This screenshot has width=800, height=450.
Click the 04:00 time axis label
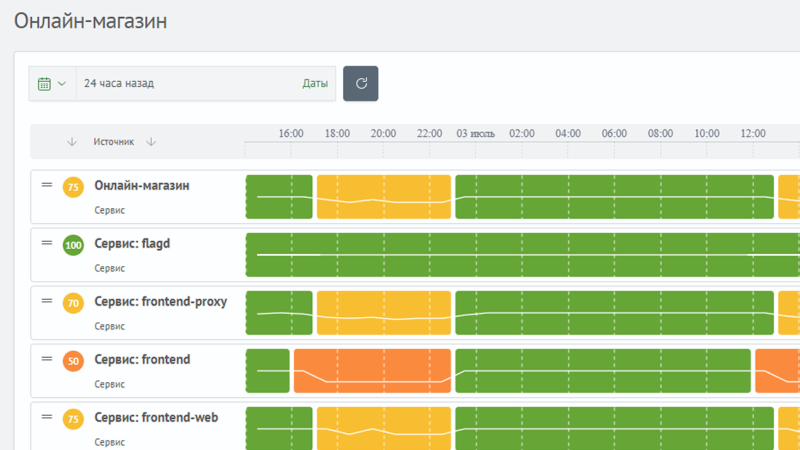pyautogui.click(x=568, y=134)
